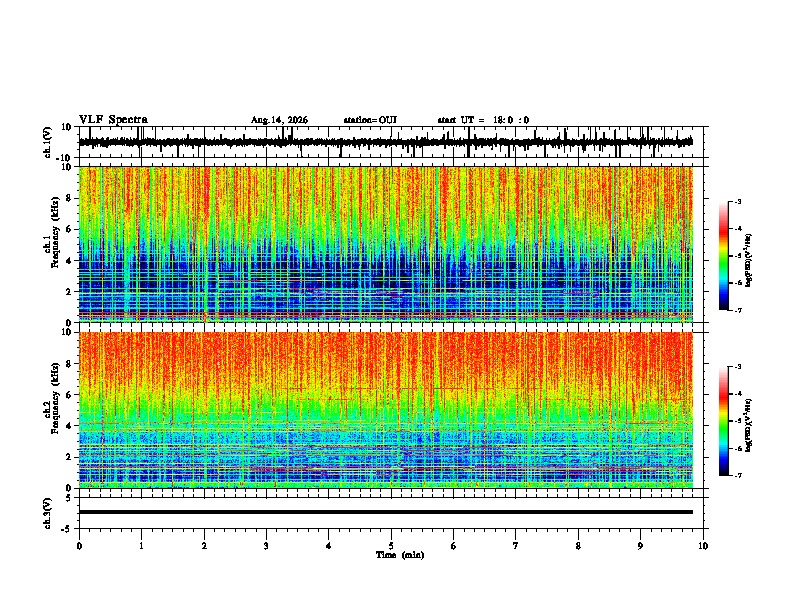Click the "-7" tick on ch.2 color bar

(738, 475)
